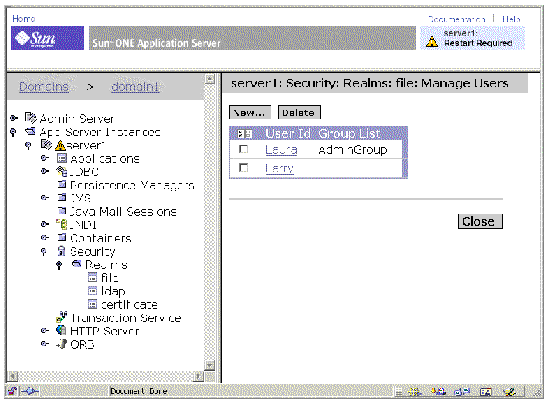This screenshot has height=404, width=549.
Task: Click the Transaction Service icon
Action: coord(62,317)
